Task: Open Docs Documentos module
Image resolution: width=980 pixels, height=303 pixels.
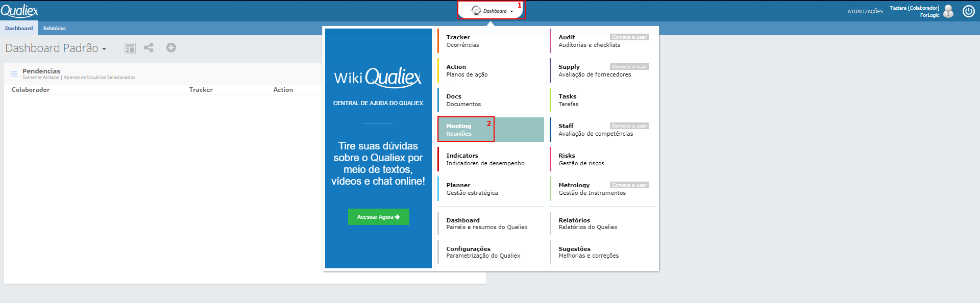Action: (x=491, y=100)
